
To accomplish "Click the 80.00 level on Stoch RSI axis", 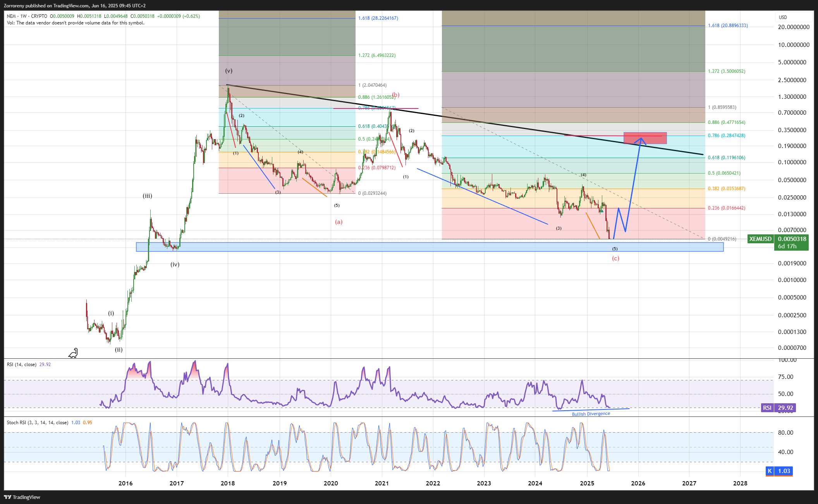I will pos(786,433).
